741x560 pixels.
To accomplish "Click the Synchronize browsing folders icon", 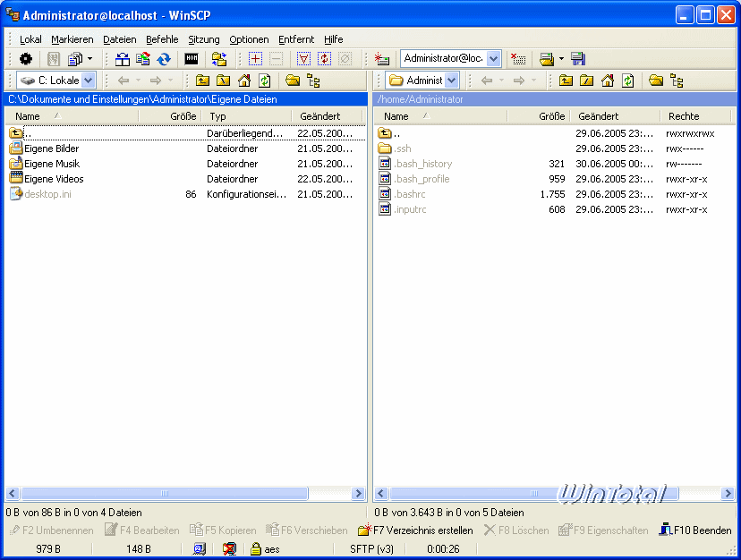I will pyautogui.click(x=219, y=59).
